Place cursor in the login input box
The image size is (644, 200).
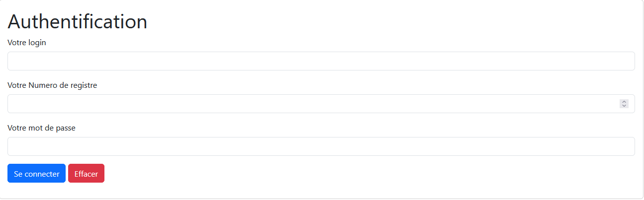click(321, 61)
